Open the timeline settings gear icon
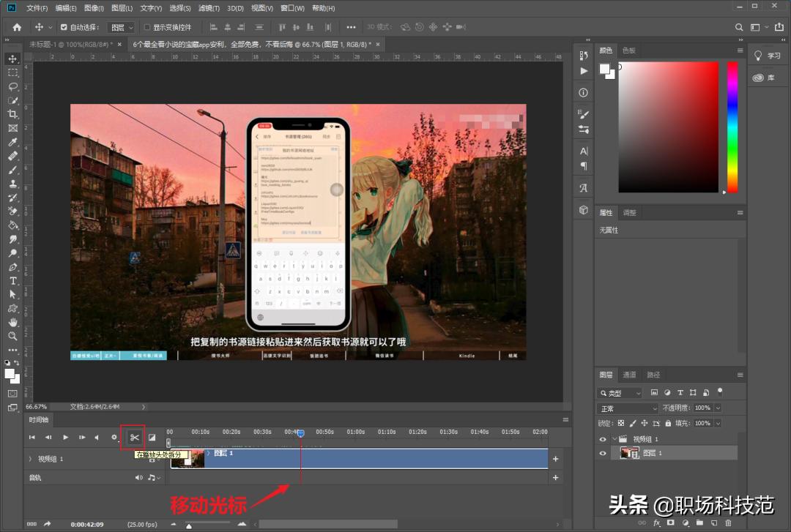 coord(114,437)
